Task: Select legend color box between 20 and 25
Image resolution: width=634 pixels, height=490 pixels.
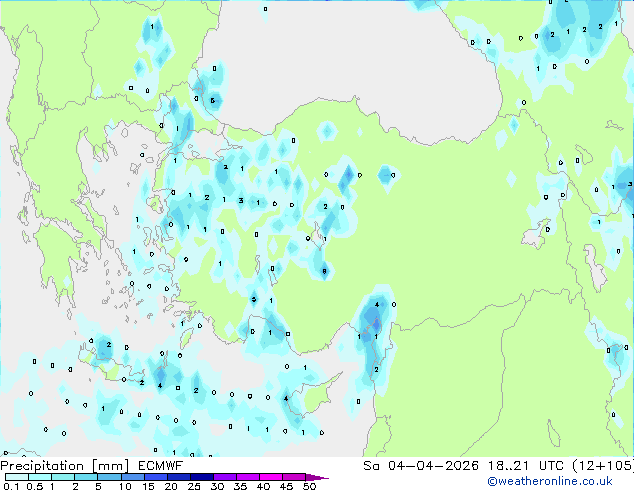Action: (x=178, y=477)
